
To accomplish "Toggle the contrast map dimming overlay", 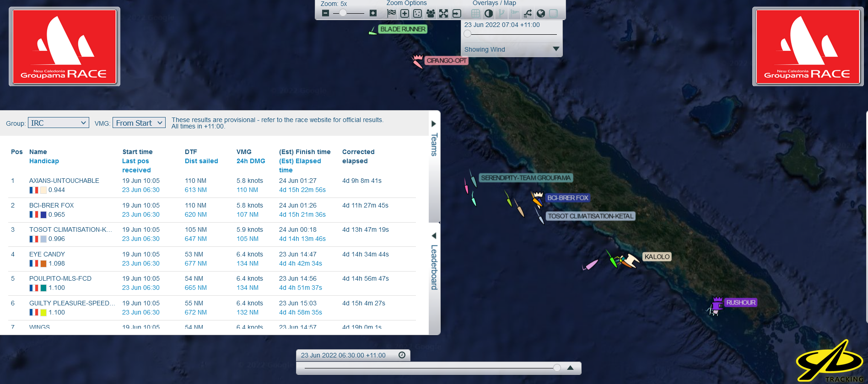I will (x=489, y=13).
